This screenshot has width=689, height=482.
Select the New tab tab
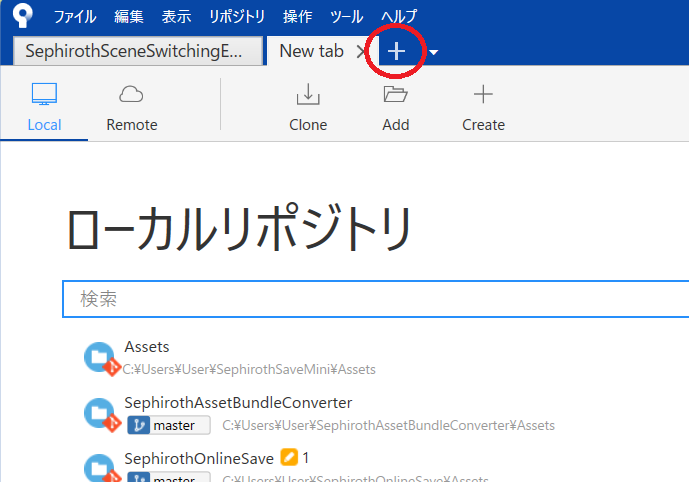tap(311, 51)
